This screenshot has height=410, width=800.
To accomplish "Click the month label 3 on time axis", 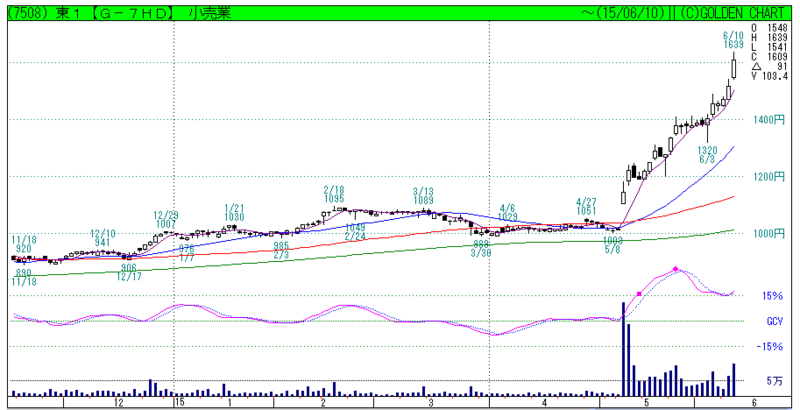I will click(431, 403).
